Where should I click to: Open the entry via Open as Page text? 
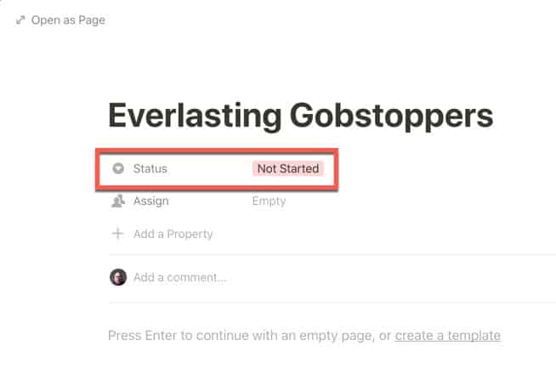[x=68, y=20]
